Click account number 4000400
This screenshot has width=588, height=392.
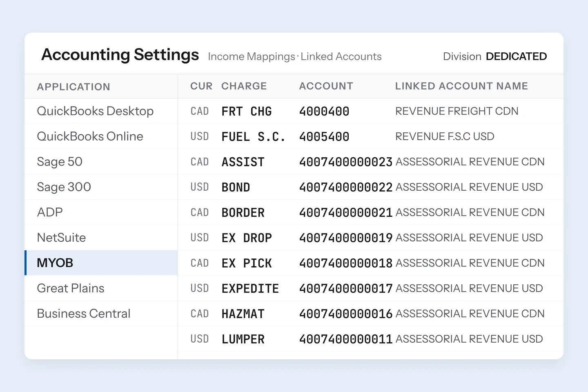(324, 111)
